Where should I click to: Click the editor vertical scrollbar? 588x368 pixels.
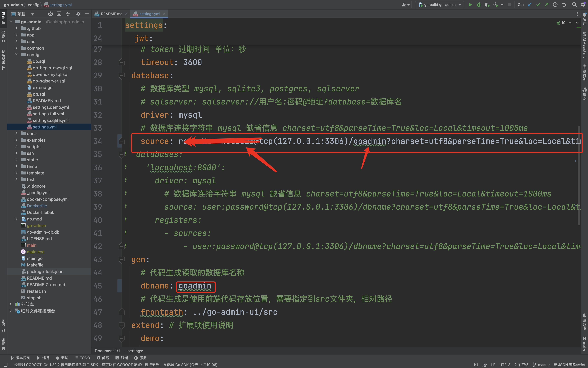(579, 175)
